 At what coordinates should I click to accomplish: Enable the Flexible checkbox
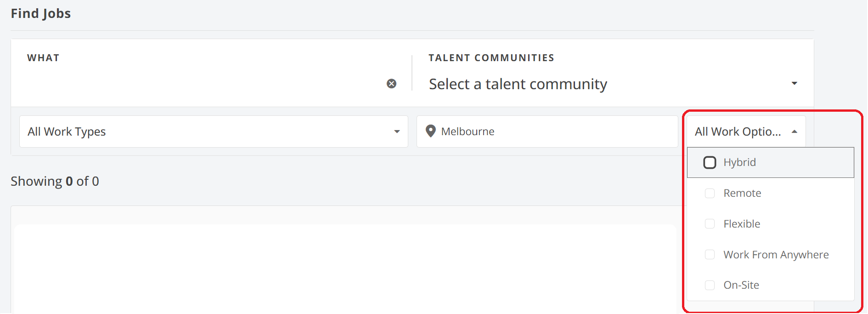click(710, 224)
